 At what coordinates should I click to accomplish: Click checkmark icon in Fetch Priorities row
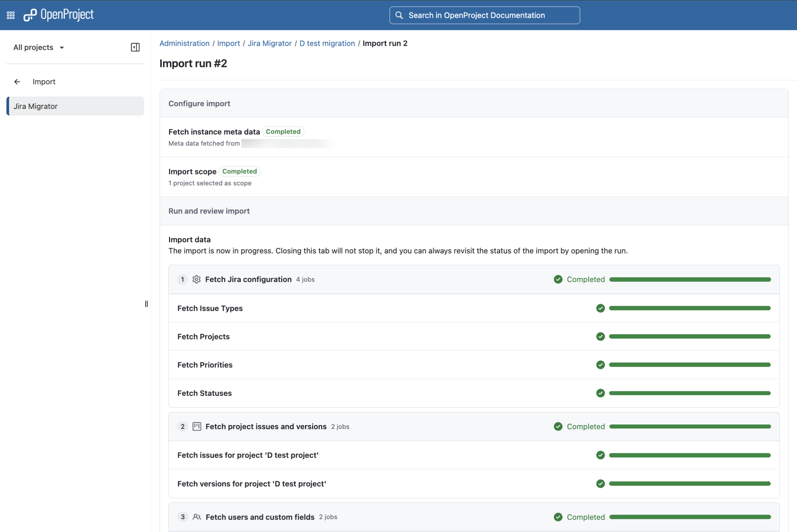click(x=600, y=365)
